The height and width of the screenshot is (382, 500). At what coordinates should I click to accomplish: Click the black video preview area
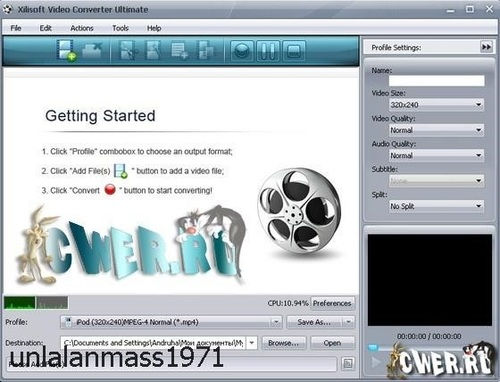430,280
